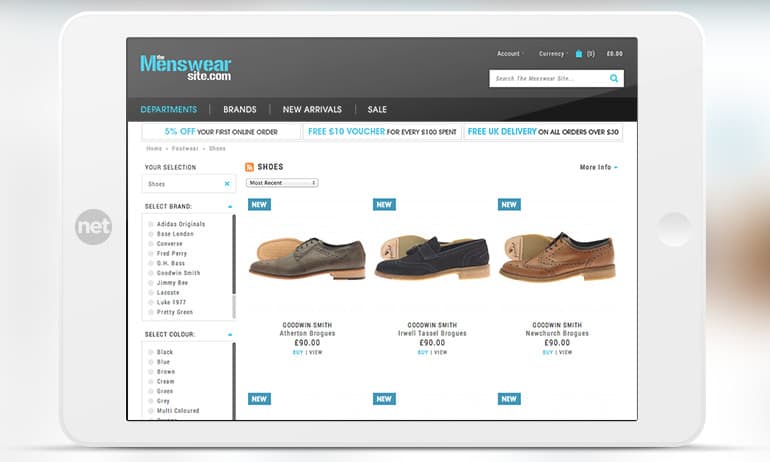The image size is (770, 462).
Task: Click BUY under Irwell Tassel Brogues
Action: click(423, 353)
